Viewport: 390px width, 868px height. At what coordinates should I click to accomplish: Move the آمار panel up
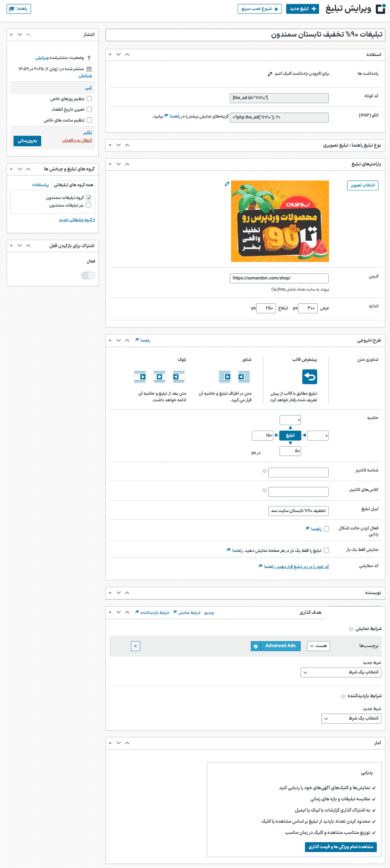127,743
